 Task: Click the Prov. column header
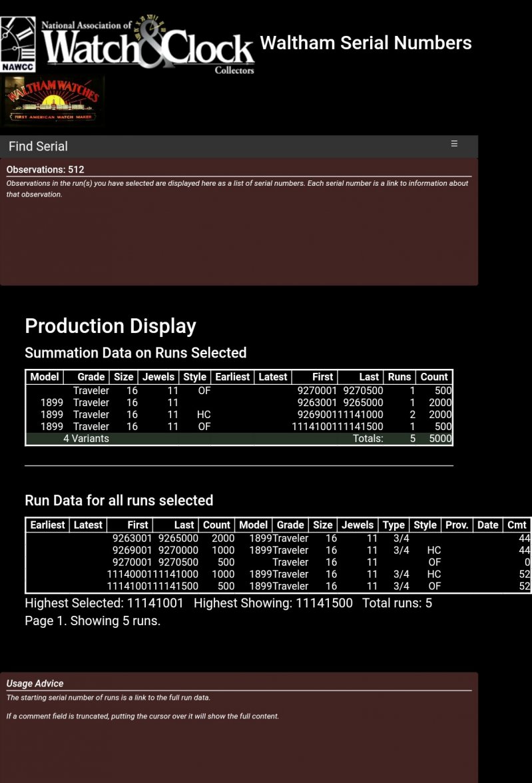457,525
